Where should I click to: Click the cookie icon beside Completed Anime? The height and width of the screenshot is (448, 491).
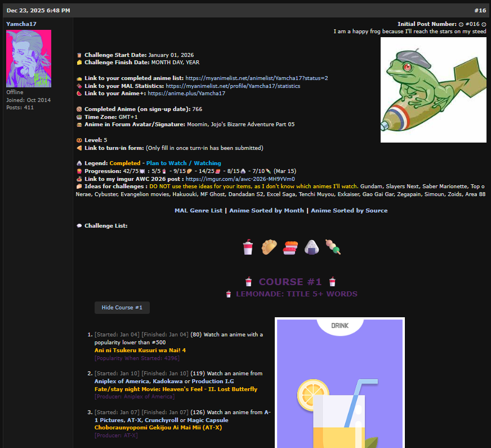pyautogui.click(x=79, y=109)
